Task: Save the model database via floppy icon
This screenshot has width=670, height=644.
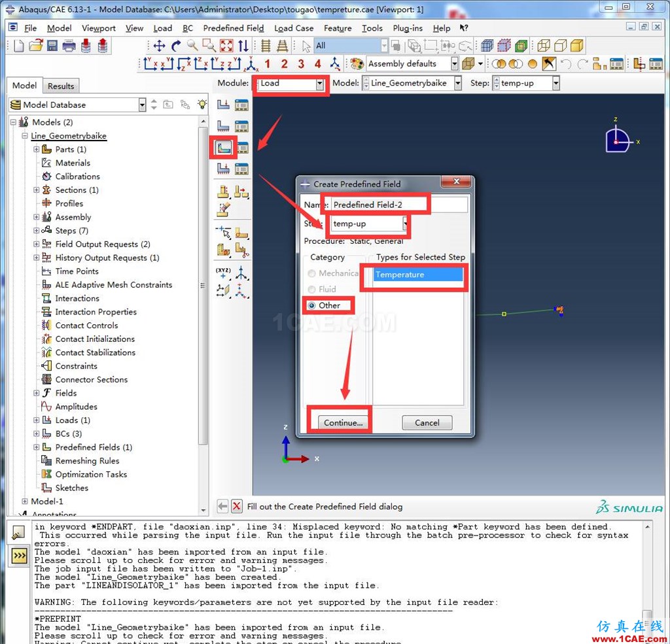Action: coord(52,46)
